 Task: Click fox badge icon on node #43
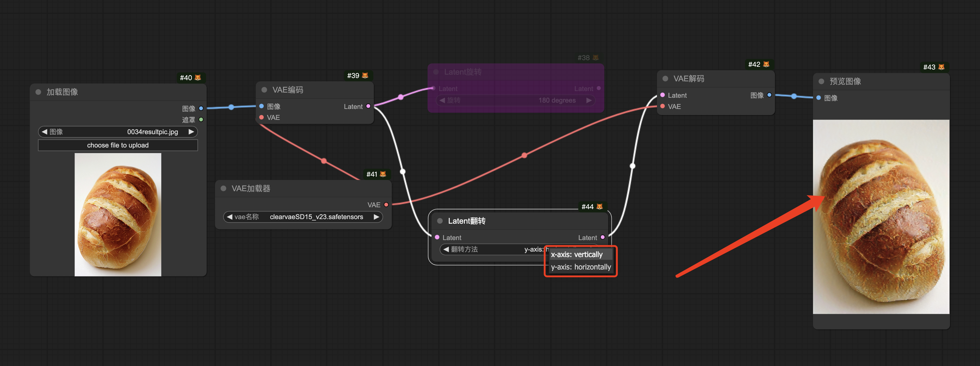942,67
